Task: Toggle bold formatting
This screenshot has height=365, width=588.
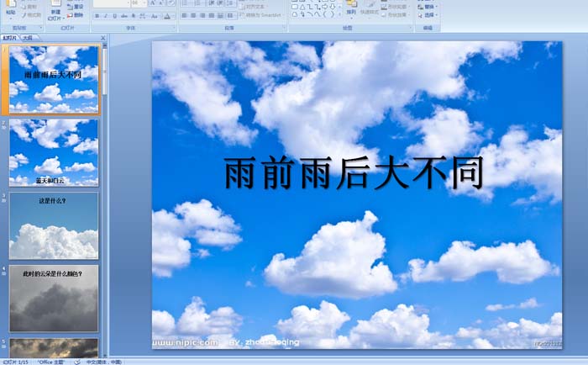Action: (97, 16)
